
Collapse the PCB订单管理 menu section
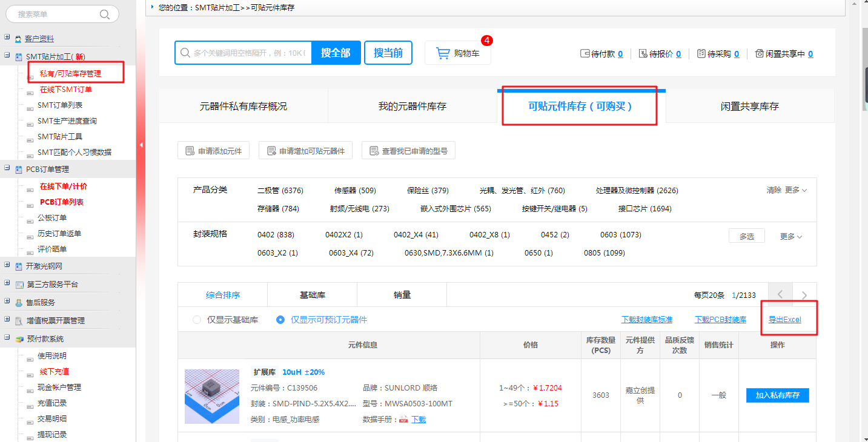[x=7, y=168]
